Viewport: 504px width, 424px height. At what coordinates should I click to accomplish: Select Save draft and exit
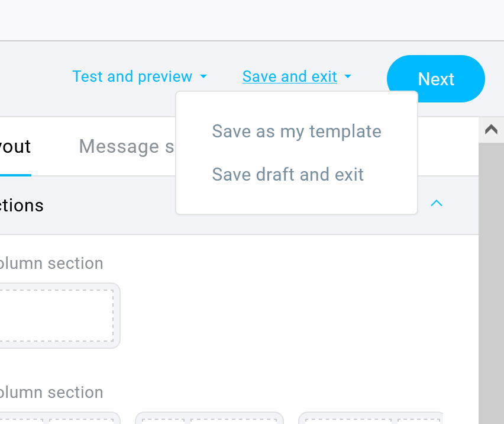click(x=287, y=174)
